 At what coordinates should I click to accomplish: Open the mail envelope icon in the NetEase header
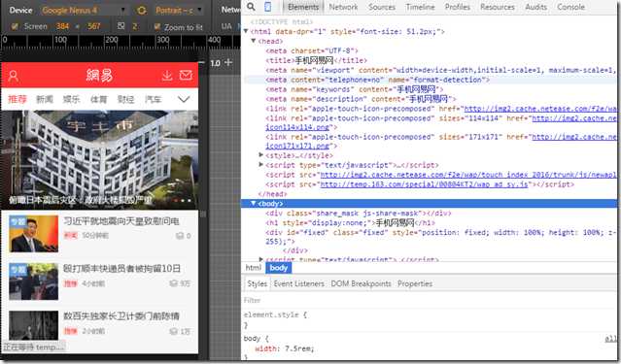click(186, 75)
